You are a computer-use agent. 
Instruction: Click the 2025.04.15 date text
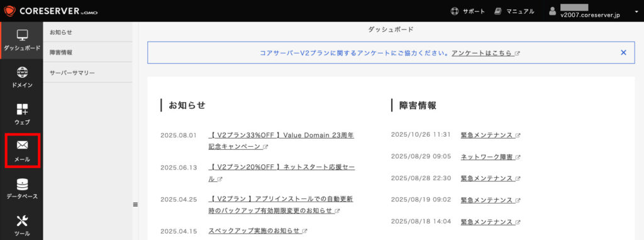[179, 231]
